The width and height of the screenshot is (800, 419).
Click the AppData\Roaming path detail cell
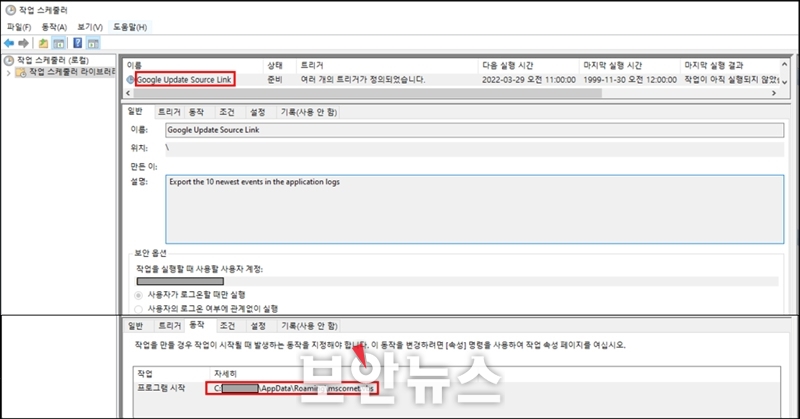click(292, 388)
